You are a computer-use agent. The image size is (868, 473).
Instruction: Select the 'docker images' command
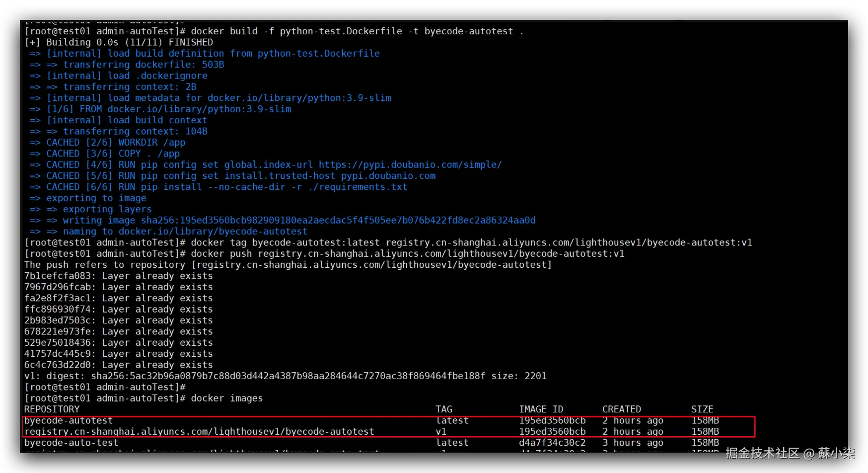(x=227, y=398)
